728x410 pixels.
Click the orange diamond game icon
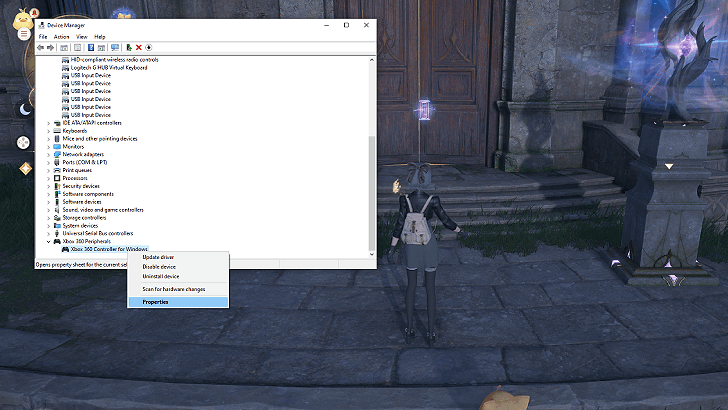coord(26,169)
